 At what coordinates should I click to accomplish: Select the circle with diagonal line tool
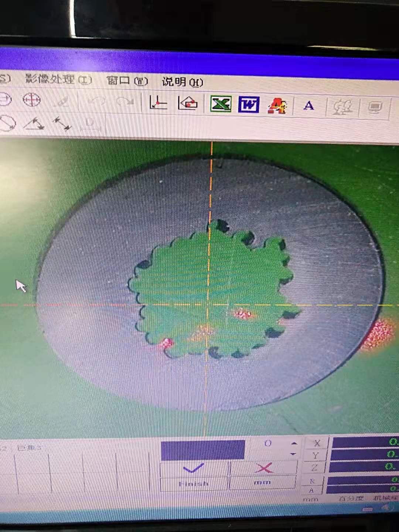[x=7, y=123]
